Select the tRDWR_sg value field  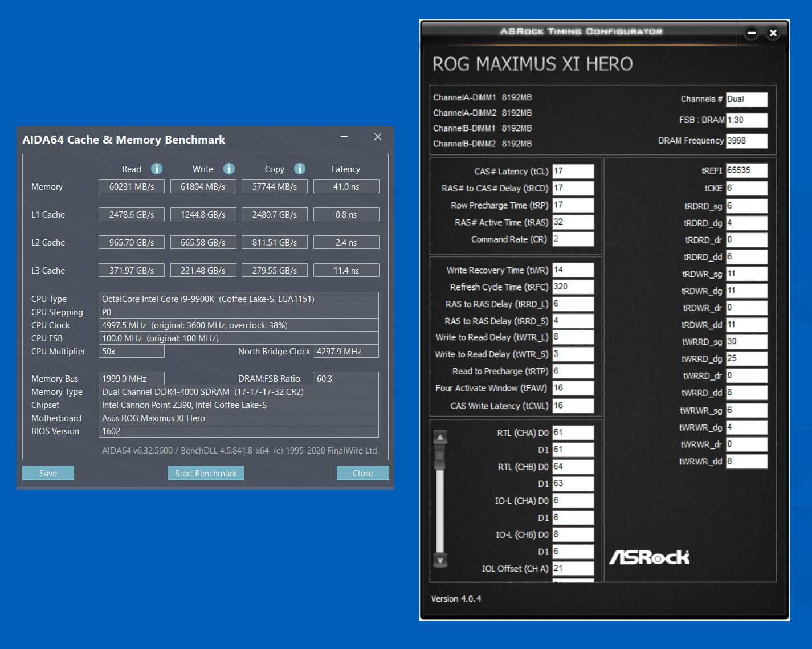click(746, 274)
